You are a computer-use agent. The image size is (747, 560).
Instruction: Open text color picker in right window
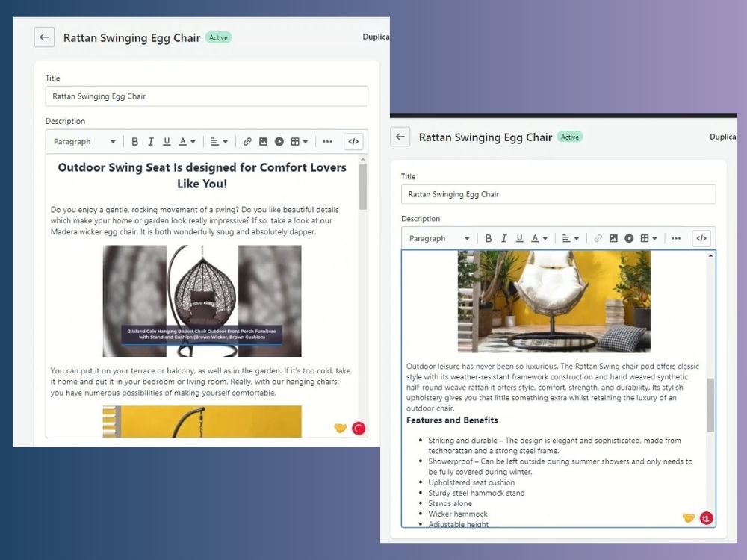(539, 238)
